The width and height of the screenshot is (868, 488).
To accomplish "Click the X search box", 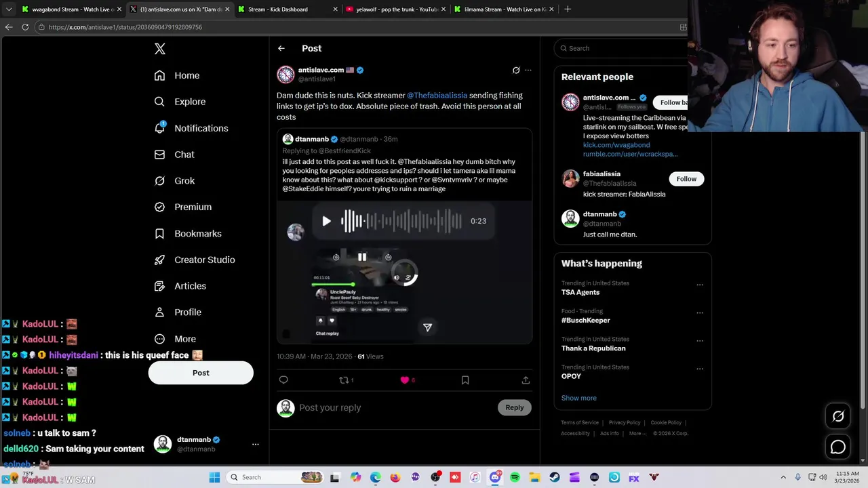I will pyautogui.click(x=620, y=48).
